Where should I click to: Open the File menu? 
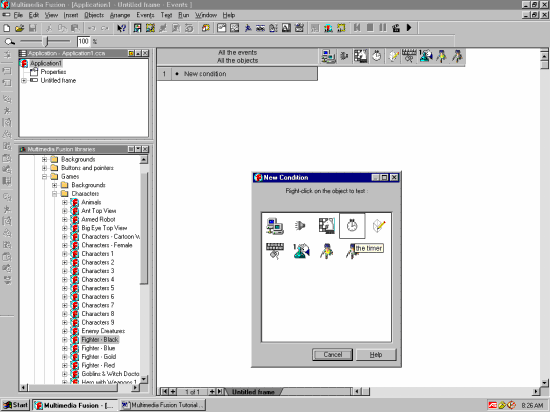click(18, 15)
